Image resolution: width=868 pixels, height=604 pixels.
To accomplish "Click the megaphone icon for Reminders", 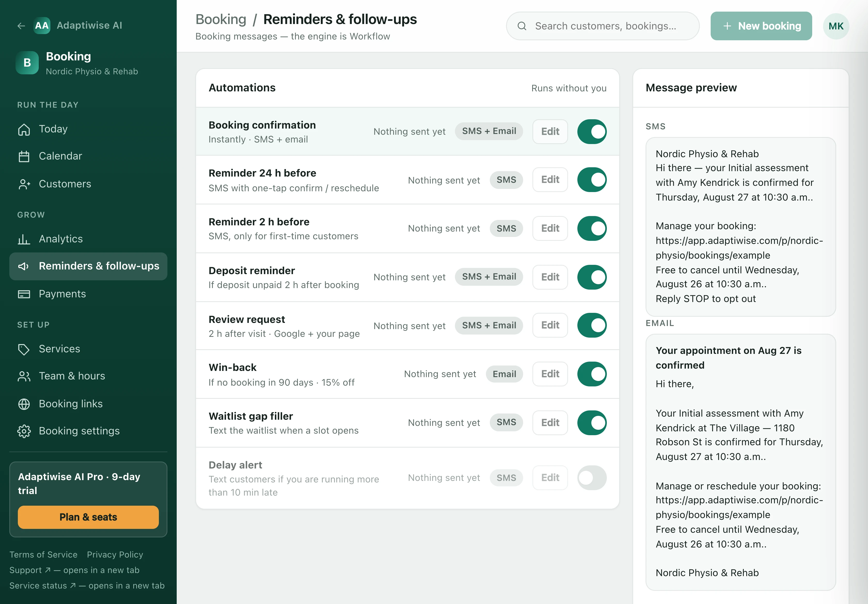I will click(24, 266).
